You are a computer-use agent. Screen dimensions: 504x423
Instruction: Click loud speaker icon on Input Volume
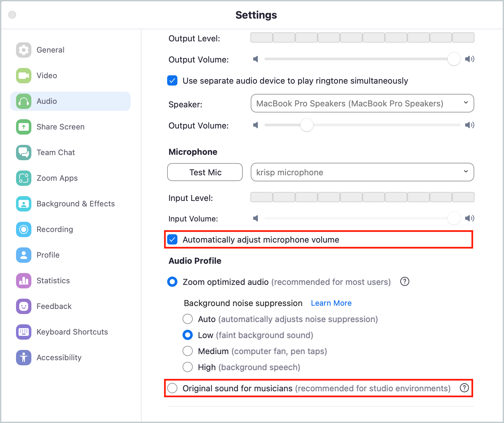pos(470,218)
